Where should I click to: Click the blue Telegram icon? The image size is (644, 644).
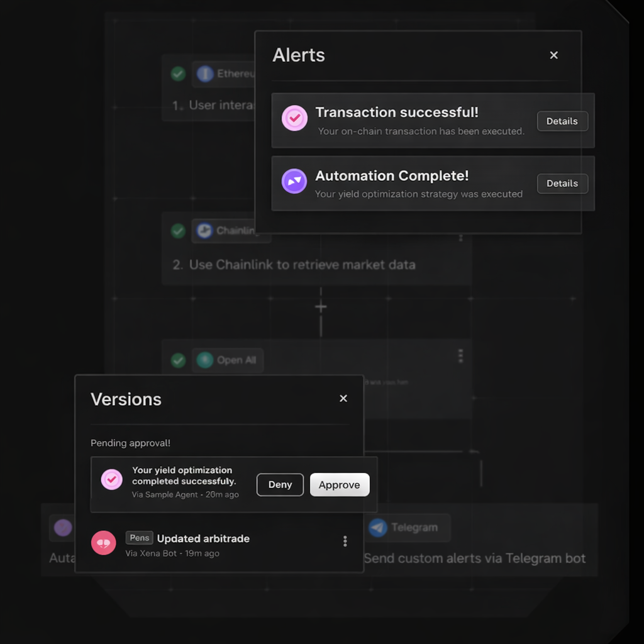coord(378,528)
